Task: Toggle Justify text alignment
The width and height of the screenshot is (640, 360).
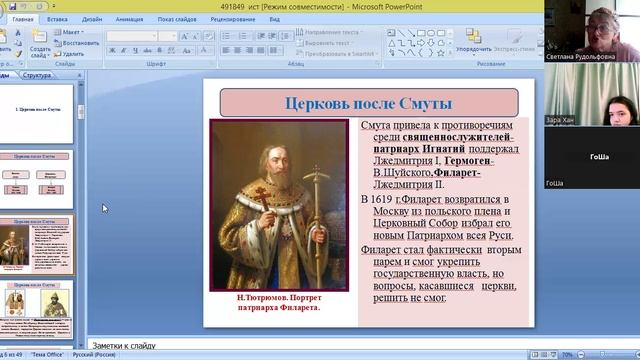Action: point(261,50)
